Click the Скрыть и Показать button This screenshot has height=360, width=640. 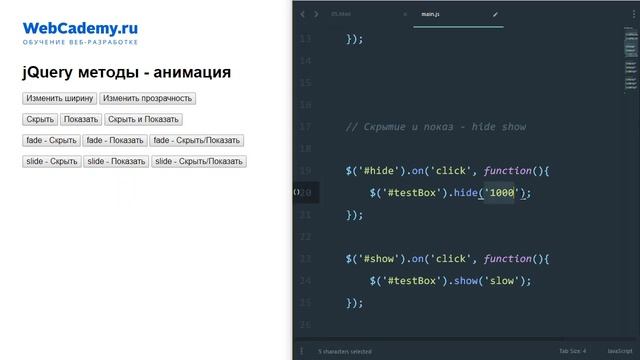[x=143, y=120]
